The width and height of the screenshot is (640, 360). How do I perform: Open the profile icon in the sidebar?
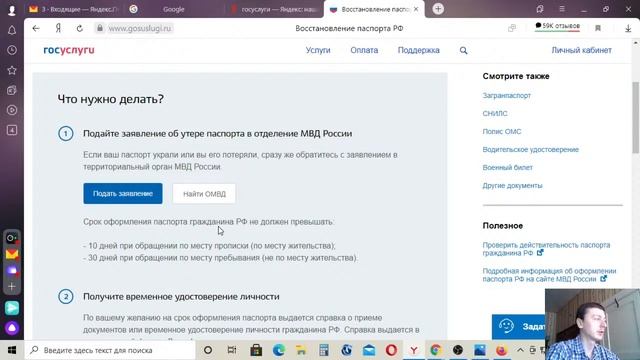pos(12,10)
